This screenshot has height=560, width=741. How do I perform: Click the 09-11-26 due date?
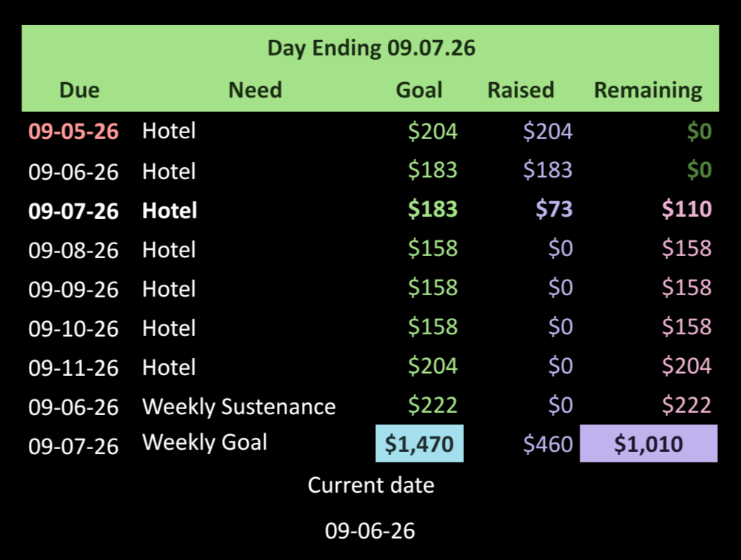click(x=73, y=368)
